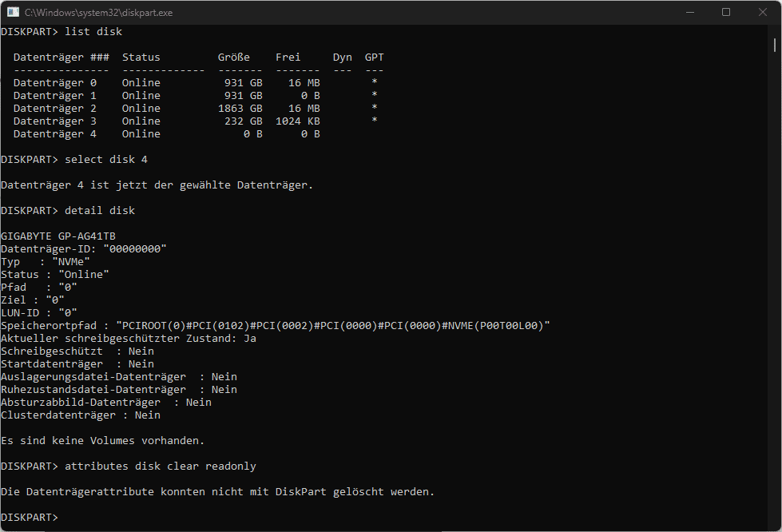Maximize the diskpart console window
Viewport: 782px width, 532px height.
coord(726,12)
